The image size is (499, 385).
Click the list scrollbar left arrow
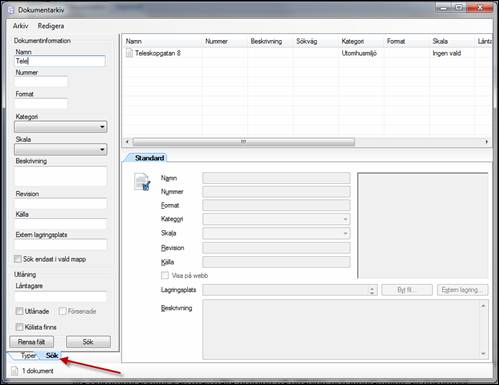point(127,142)
